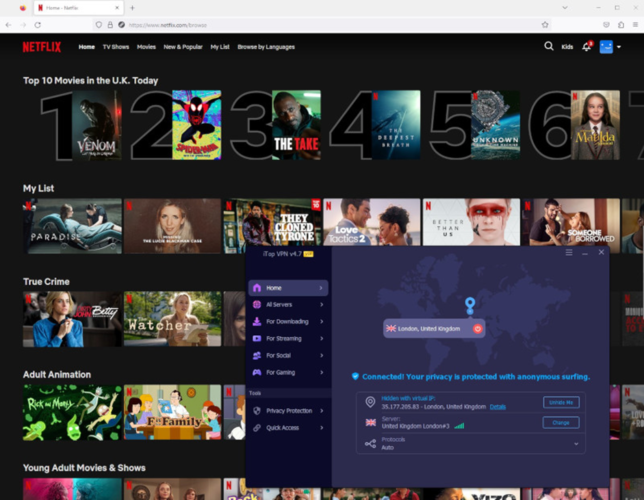The image size is (644, 500).
Task: Open The Watcher thumbnail
Action: click(x=172, y=319)
